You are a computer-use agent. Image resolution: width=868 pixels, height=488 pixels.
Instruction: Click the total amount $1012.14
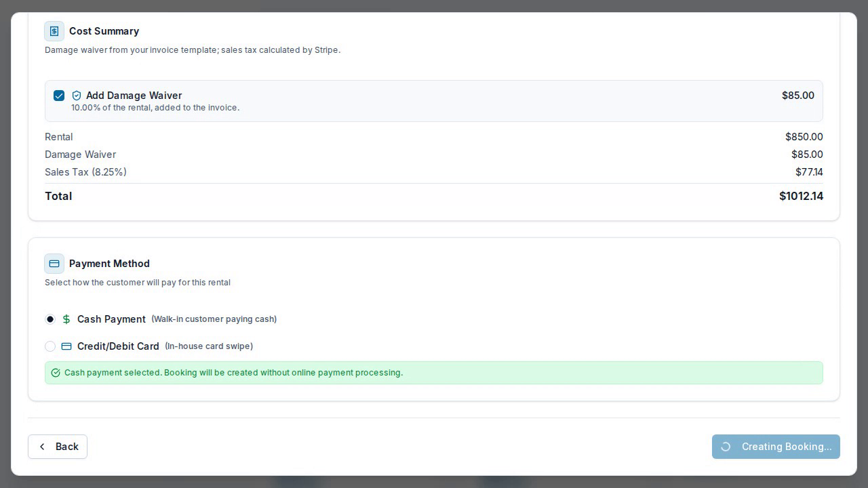coord(801,196)
